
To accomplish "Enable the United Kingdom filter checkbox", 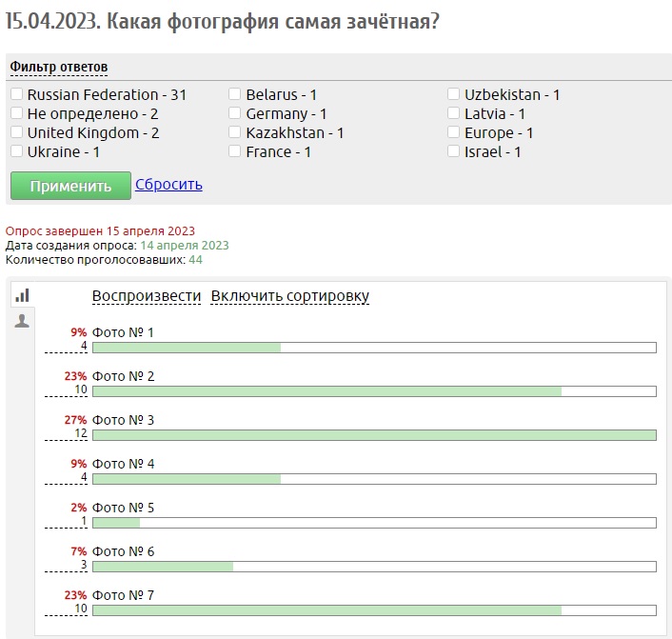I will 17,132.
